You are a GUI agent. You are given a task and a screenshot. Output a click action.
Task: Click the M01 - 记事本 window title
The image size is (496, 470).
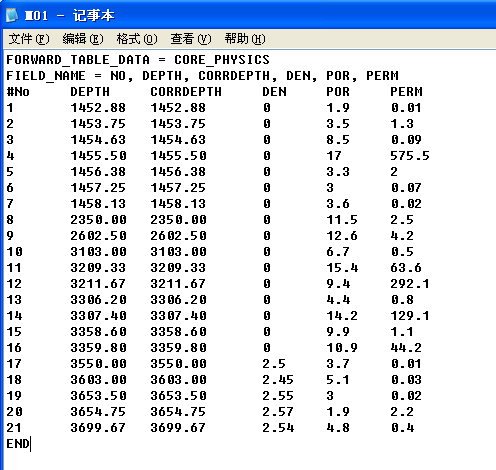[x=70, y=15]
